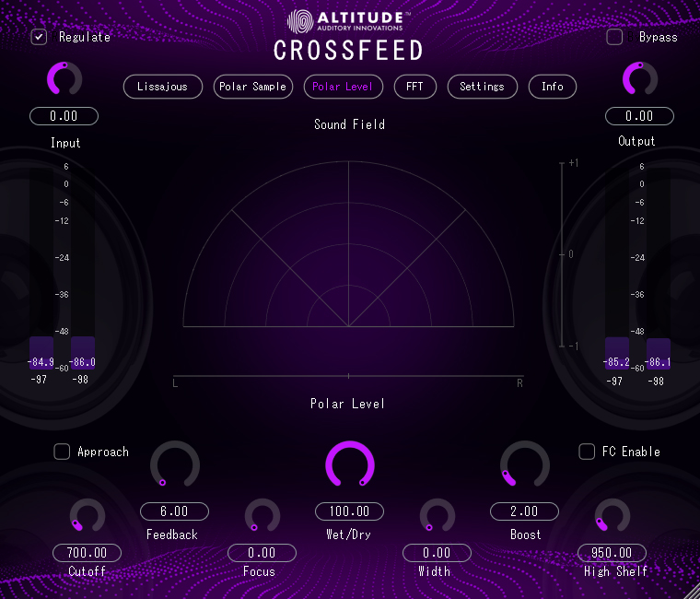This screenshot has height=599, width=700.
Task: Open the Polar Sample tab
Action: click(x=252, y=87)
